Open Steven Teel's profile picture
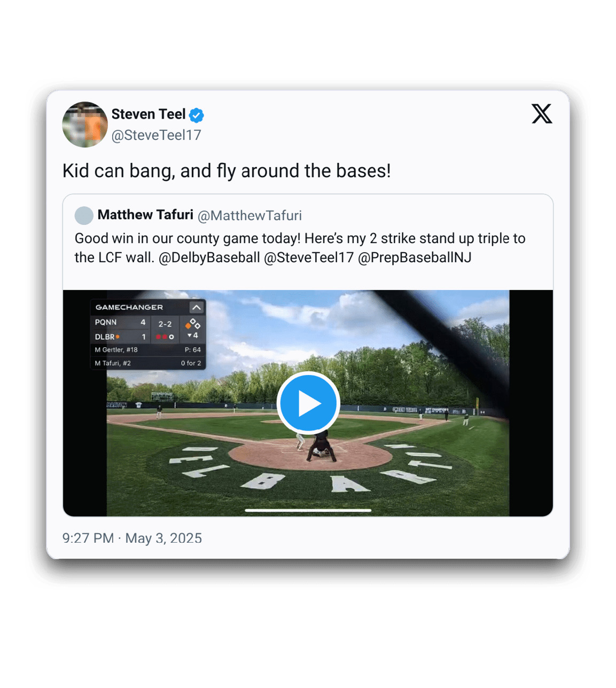The height and width of the screenshot is (688, 616). tap(85, 124)
